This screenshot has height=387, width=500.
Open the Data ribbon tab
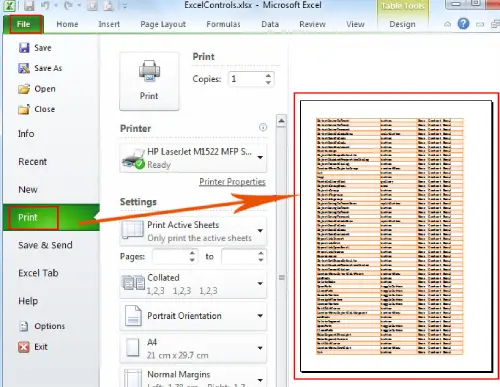pos(270,24)
